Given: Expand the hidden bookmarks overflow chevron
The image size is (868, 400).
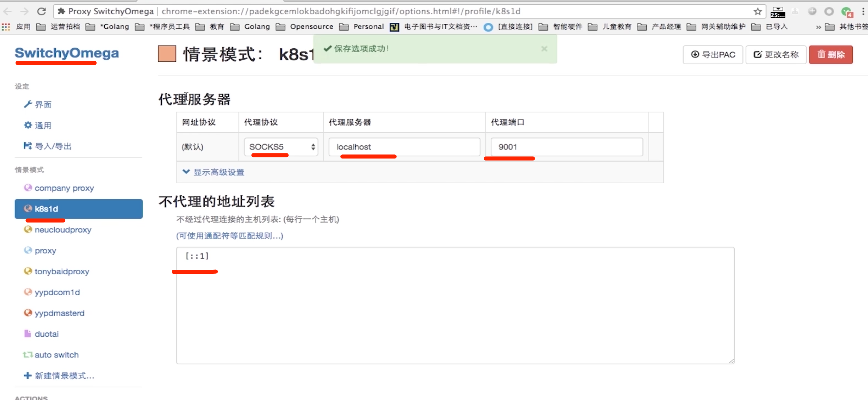Looking at the screenshot, I should 818,27.
